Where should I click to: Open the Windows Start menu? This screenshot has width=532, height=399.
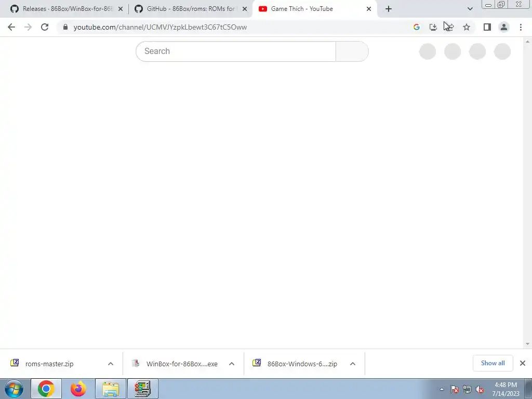point(14,389)
